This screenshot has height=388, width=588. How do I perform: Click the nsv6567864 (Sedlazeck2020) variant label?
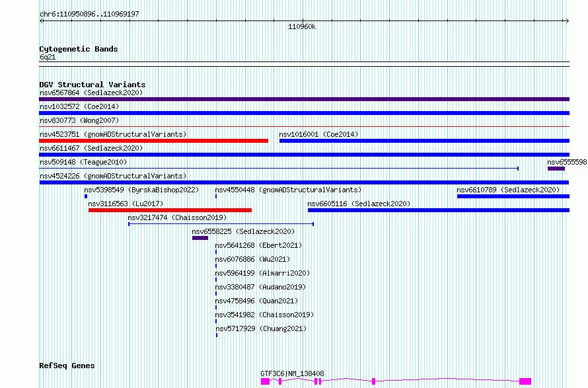[x=91, y=93]
